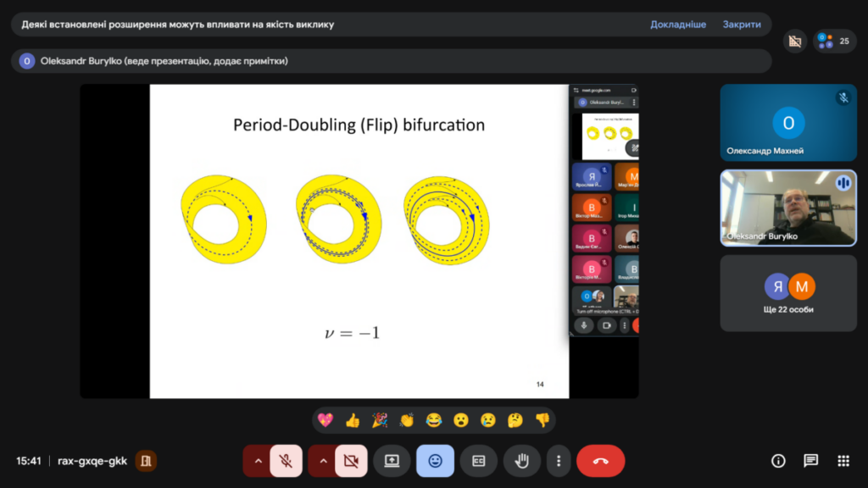Open the activities grid icon
The height and width of the screenshot is (488, 868).
pyautogui.click(x=843, y=461)
